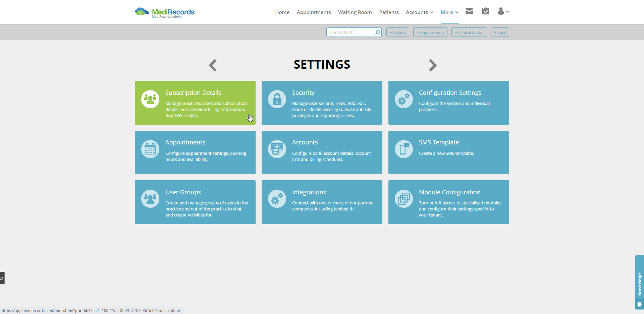The width and height of the screenshot is (644, 314).
Task: Click the Module Configuration stacked-squares icon
Action: pyautogui.click(x=404, y=199)
